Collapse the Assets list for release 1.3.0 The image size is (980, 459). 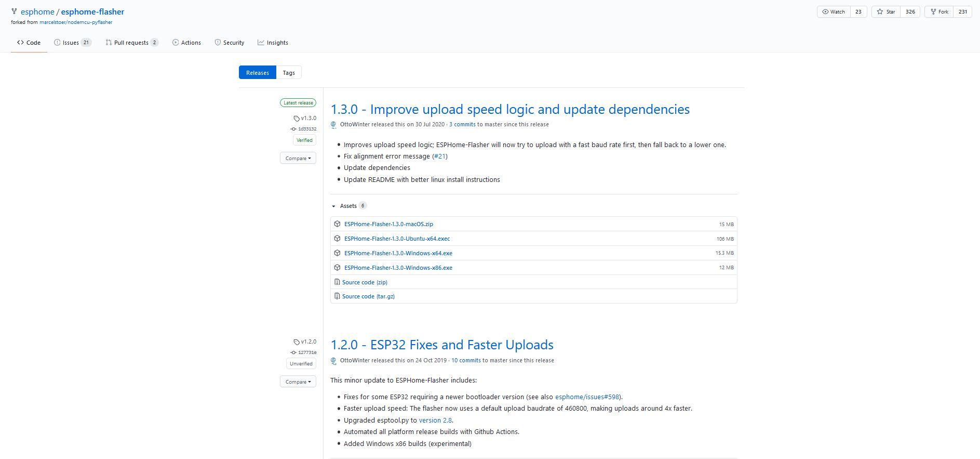(334, 206)
